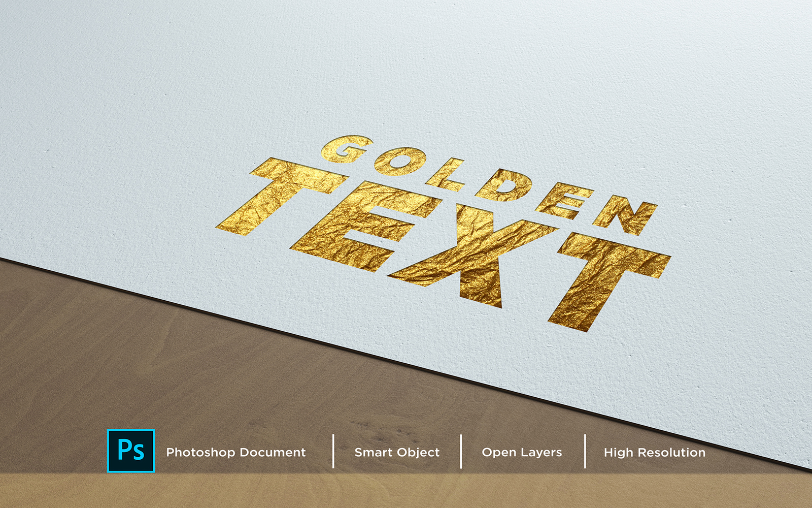This screenshot has width=812, height=508.
Task: Select the High Resolution label
Action: [654, 452]
